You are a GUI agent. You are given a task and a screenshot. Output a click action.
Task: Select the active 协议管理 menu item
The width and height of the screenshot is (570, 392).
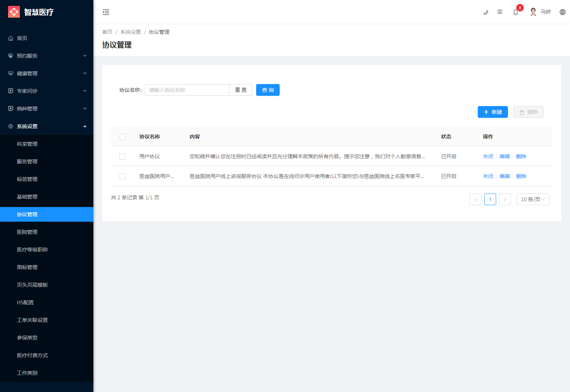coord(47,214)
